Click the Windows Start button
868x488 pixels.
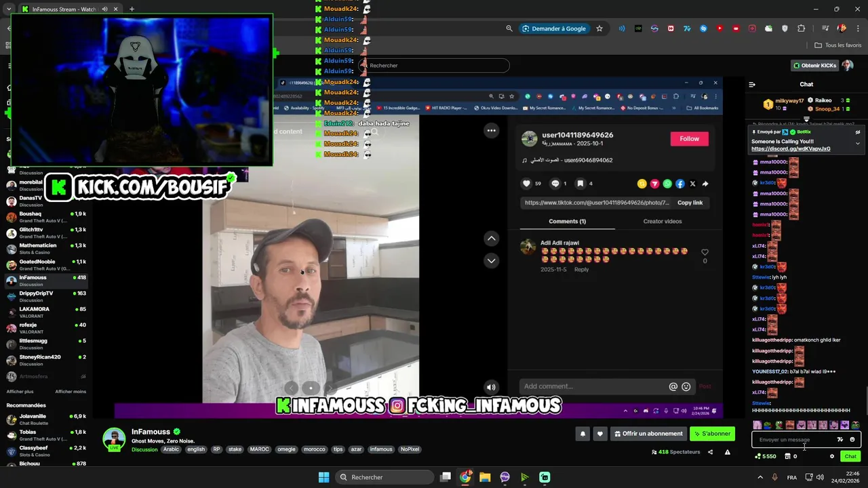point(323,477)
